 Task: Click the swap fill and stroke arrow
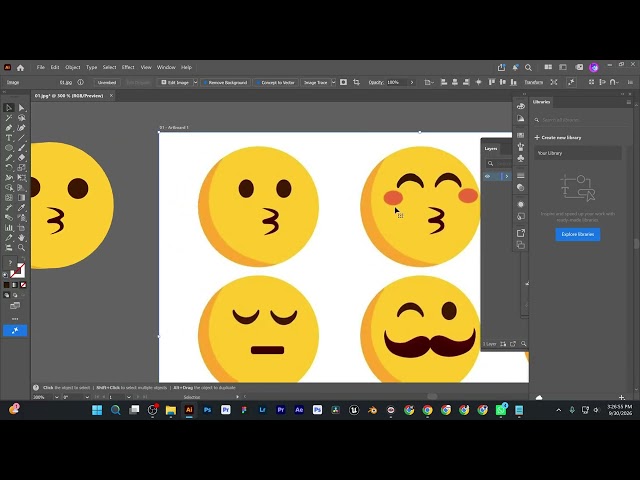pos(23,259)
